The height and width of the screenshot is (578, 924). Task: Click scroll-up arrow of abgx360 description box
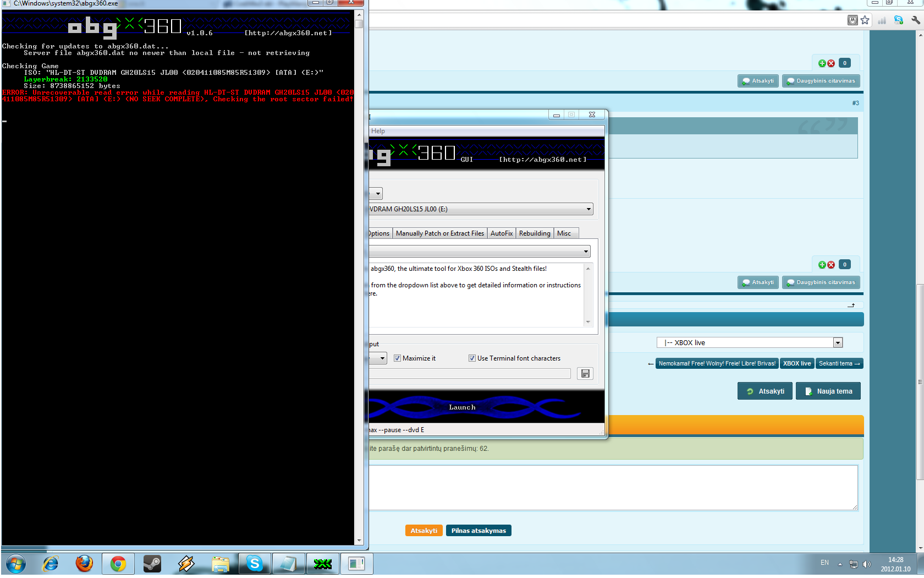click(x=588, y=269)
